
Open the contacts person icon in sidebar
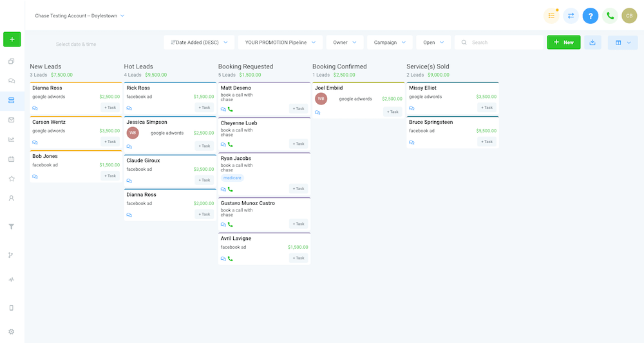tap(12, 198)
